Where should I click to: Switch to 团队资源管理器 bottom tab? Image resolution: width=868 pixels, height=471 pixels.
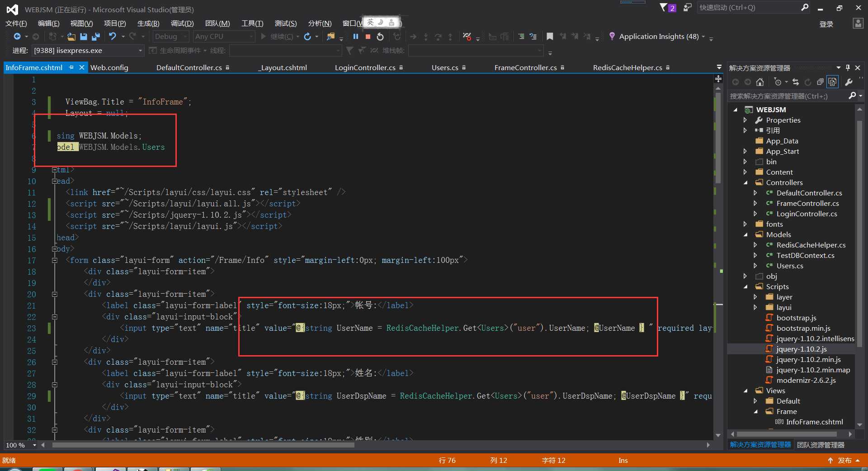click(x=821, y=445)
